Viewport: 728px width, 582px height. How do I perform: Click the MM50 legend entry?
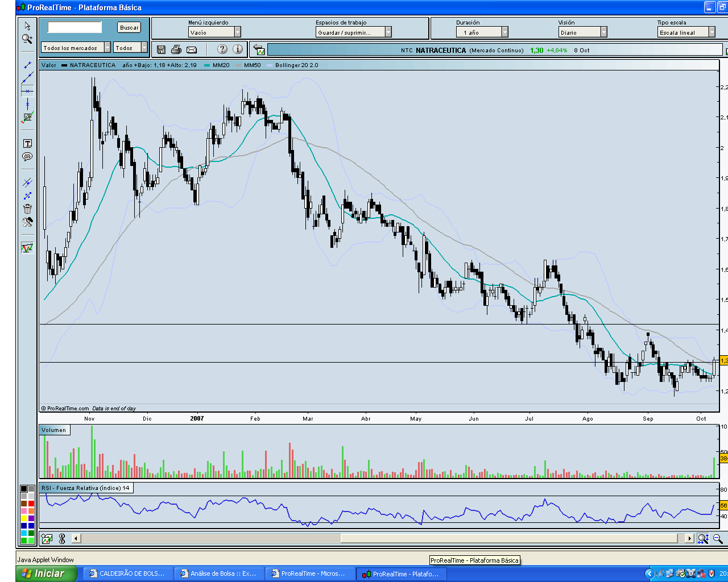coord(248,65)
